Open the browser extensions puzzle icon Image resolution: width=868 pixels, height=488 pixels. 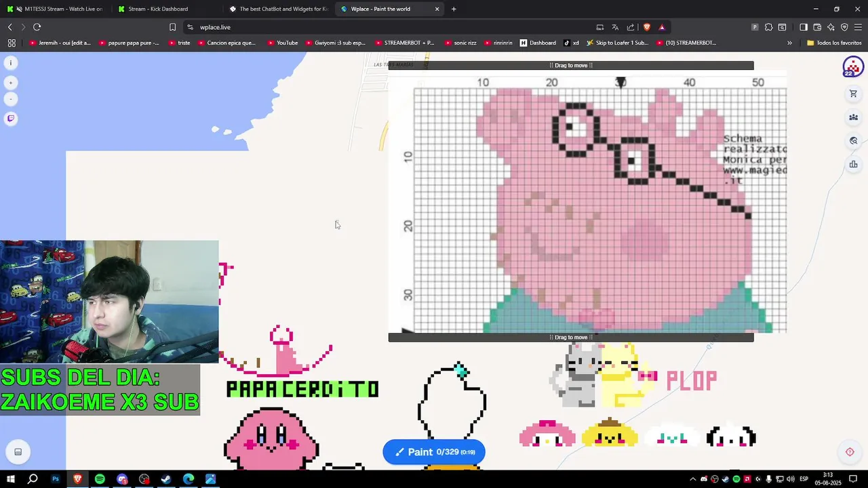(768, 27)
